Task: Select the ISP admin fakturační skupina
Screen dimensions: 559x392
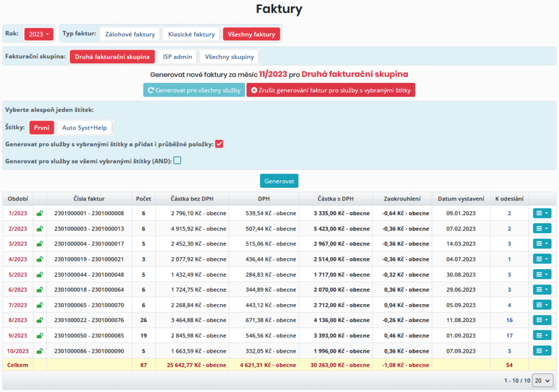Action: point(176,56)
